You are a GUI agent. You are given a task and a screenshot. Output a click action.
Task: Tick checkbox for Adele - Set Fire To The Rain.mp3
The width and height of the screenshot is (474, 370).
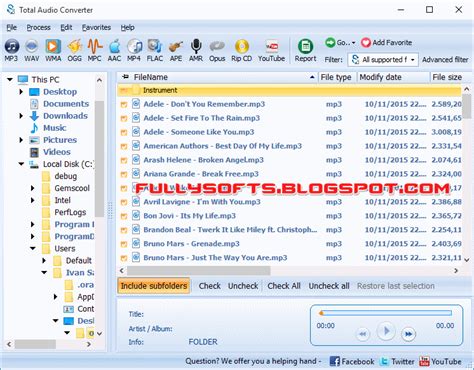click(124, 119)
